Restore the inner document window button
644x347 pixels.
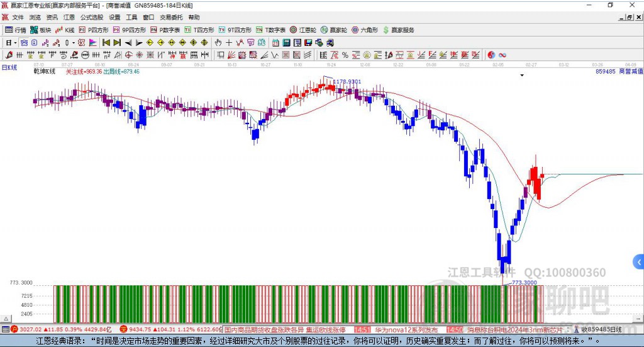(630, 17)
